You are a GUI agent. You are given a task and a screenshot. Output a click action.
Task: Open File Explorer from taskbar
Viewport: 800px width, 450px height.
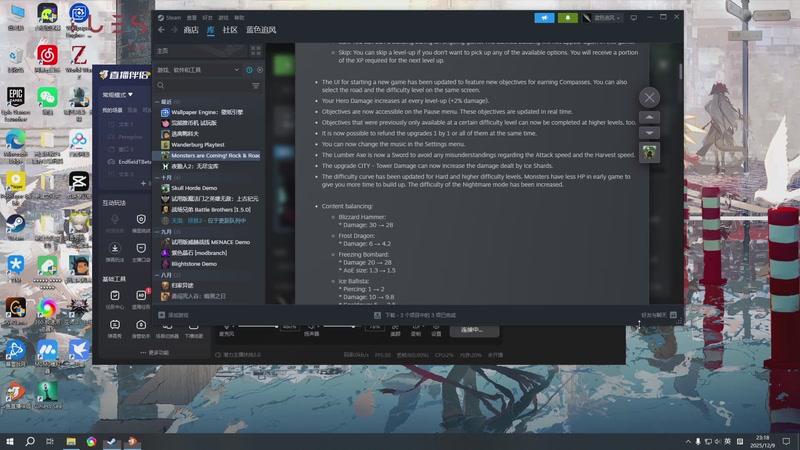tap(71, 441)
